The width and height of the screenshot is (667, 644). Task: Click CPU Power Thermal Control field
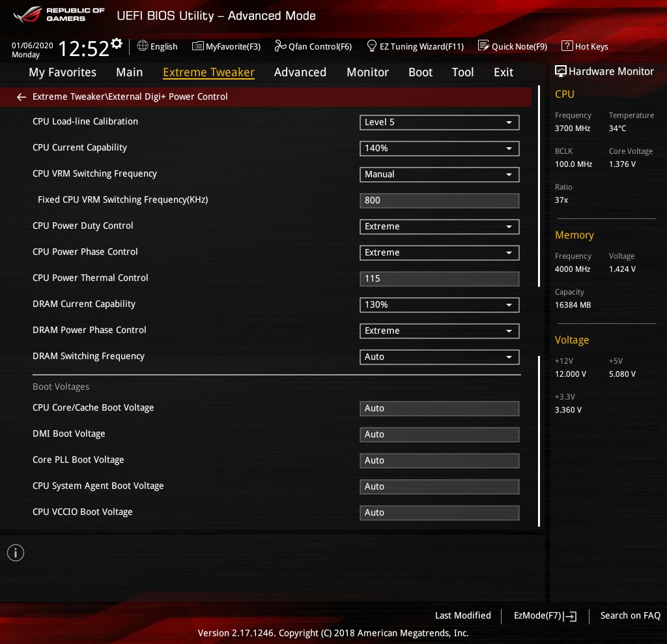click(x=440, y=279)
